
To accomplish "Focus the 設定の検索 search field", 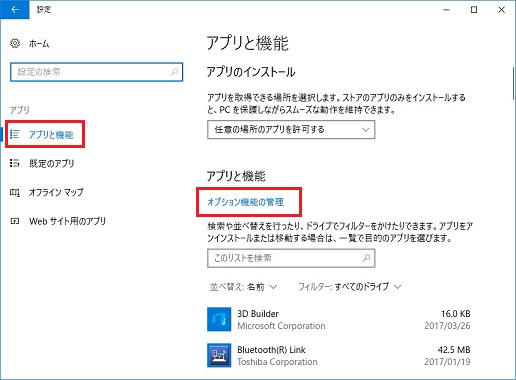I will coord(97,72).
